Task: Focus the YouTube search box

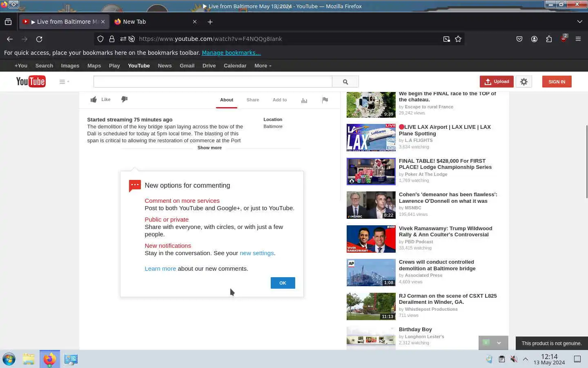Action: click(213, 82)
